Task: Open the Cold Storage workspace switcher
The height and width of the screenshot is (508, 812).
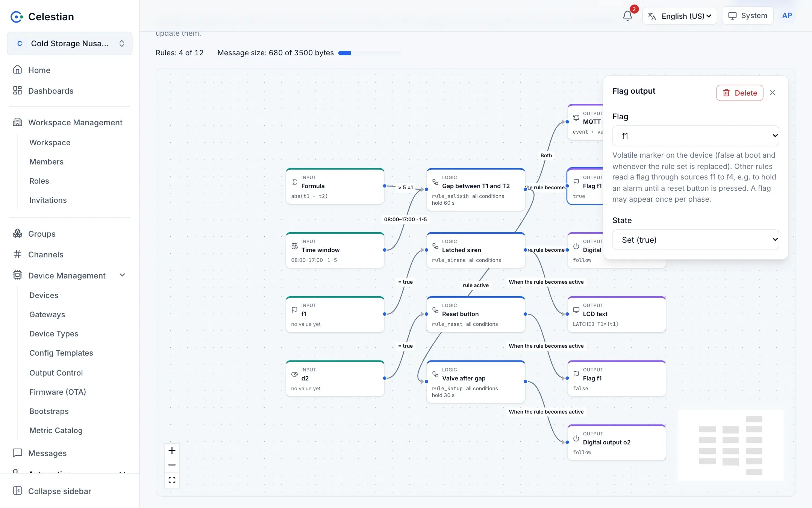Action: coord(70,43)
